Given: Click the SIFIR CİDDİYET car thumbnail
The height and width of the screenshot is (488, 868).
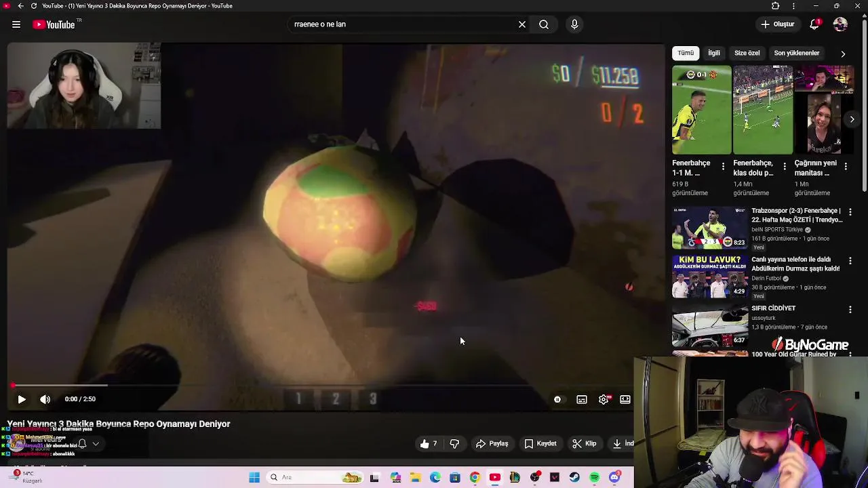Looking at the screenshot, I should [710, 325].
